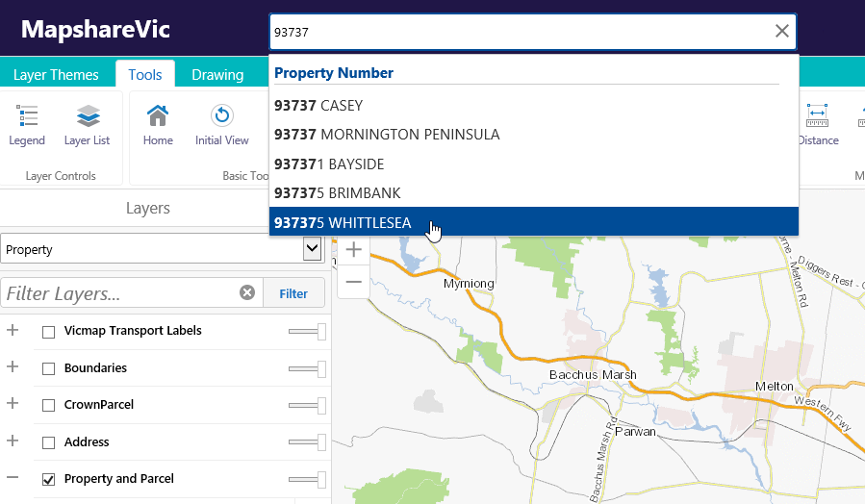Enable the Boundaries layer checkbox
The width and height of the screenshot is (865, 504).
point(48,369)
